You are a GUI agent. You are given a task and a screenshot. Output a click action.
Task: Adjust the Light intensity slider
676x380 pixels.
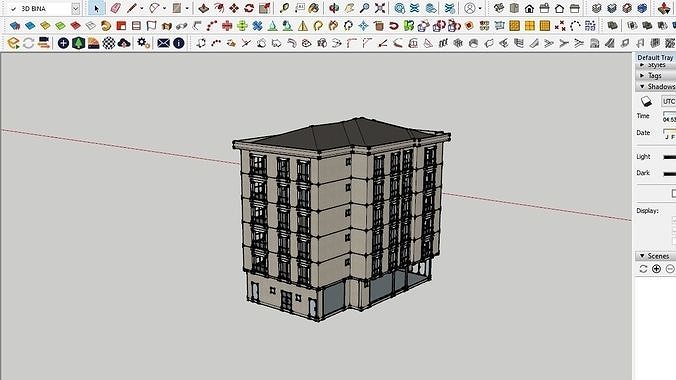tap(670, 157)
